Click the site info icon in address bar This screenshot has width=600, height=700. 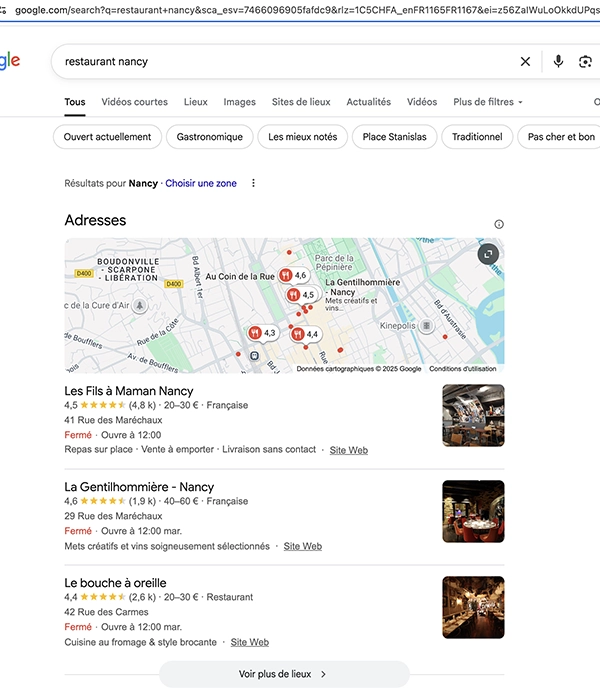click(x=4, y=10)
